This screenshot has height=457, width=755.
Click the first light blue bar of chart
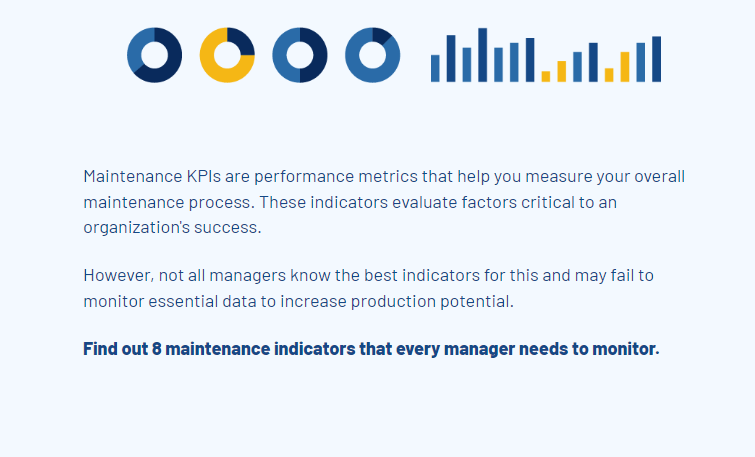coord(435,68)
